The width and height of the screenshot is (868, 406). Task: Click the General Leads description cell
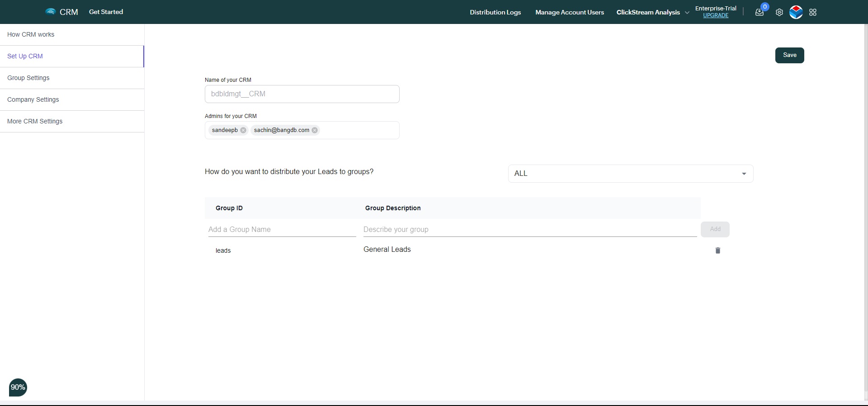tap(387, 250)
